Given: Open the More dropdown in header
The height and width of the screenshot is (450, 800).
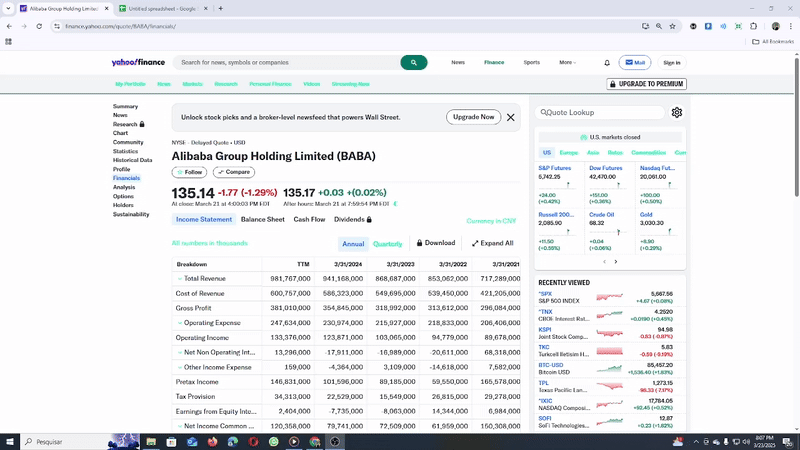Looking at the screenshot, I should coord(567,62).
